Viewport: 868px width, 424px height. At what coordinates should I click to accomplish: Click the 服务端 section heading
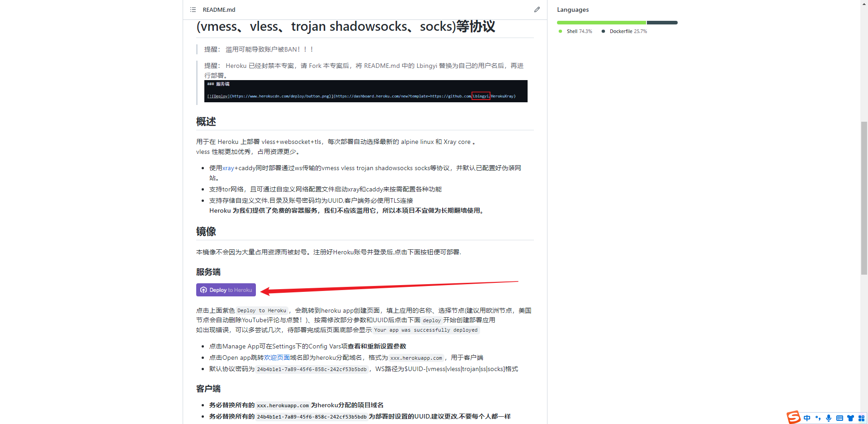[208, 272]
